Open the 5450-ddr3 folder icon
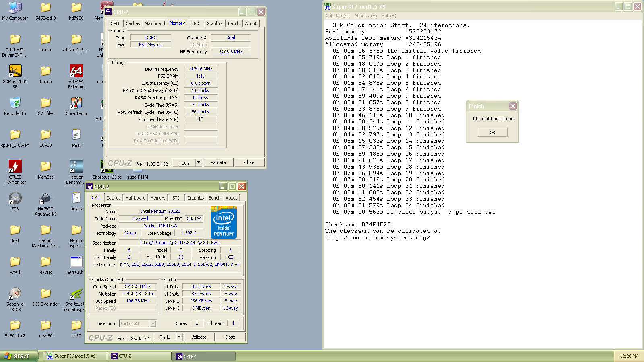644x362 pixels. click(x=45, y=11)
